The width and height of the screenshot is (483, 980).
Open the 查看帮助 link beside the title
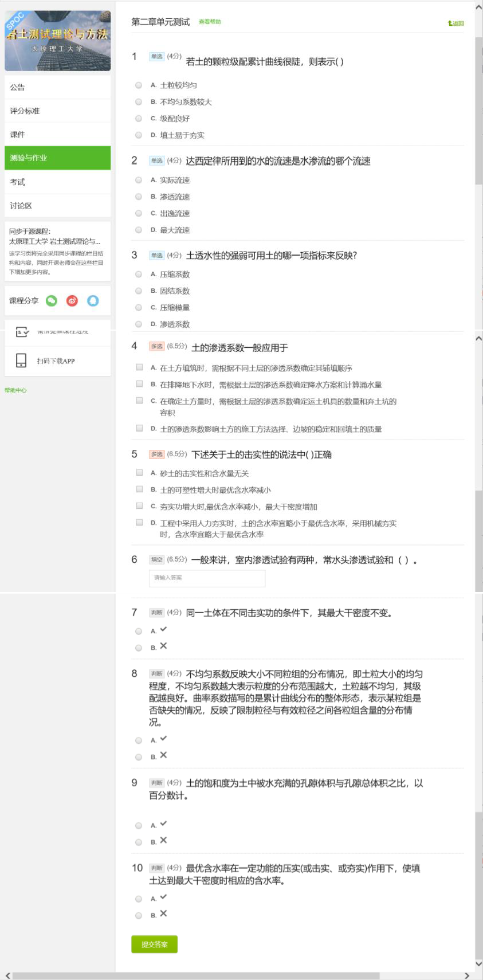point(210,22)
